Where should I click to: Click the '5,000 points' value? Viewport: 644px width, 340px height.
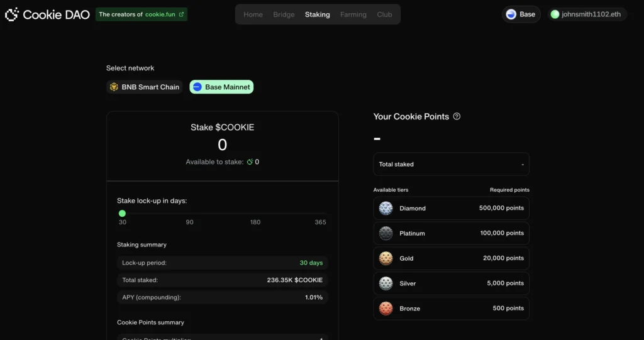[506, 283]
